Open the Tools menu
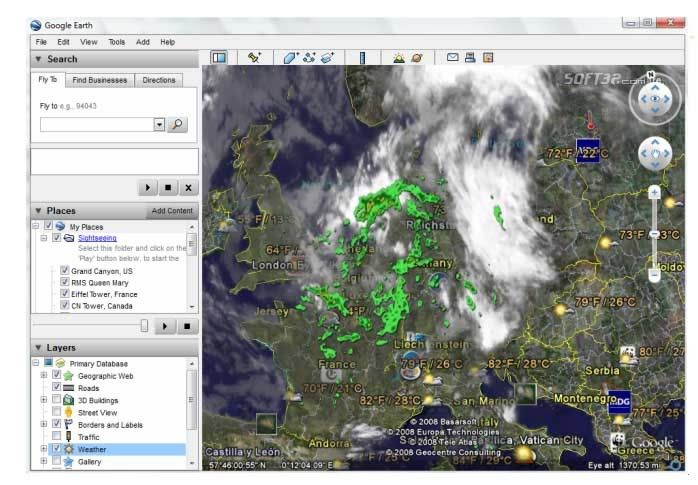This screenshot has width=698, height=485. click(117, 42)
